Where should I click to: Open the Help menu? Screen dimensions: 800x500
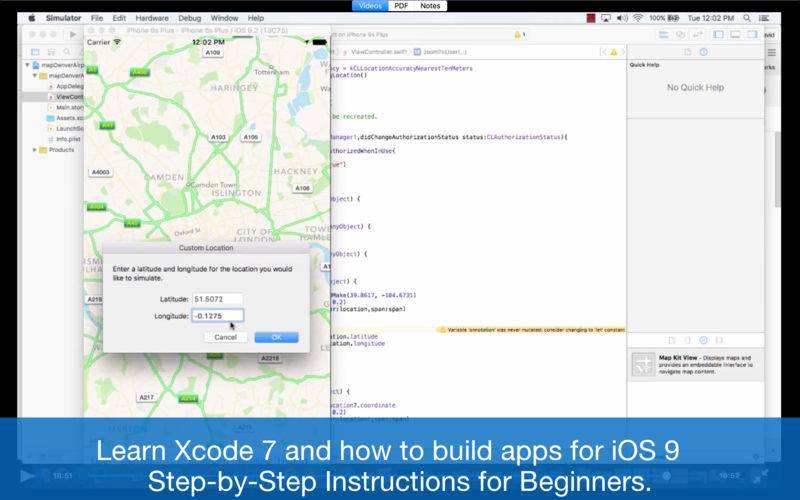click(256, 18)
